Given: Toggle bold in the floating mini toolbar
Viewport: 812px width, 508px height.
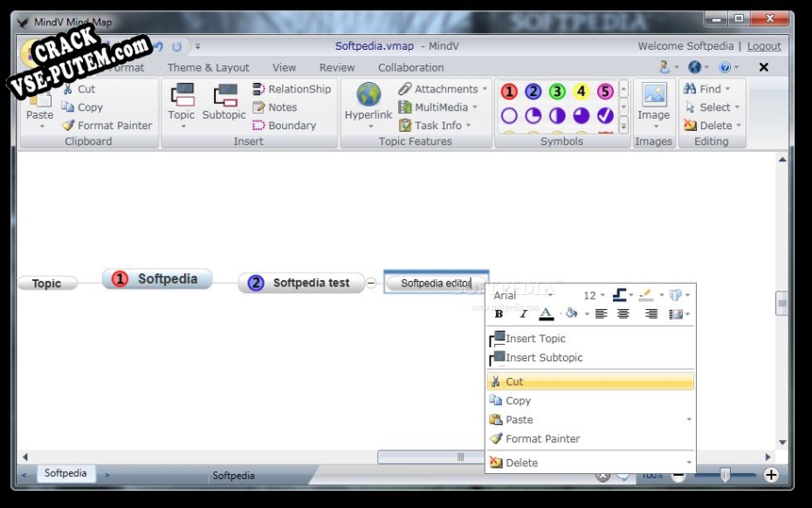Looking at the screenshot, I should click(x=499, y=314).
